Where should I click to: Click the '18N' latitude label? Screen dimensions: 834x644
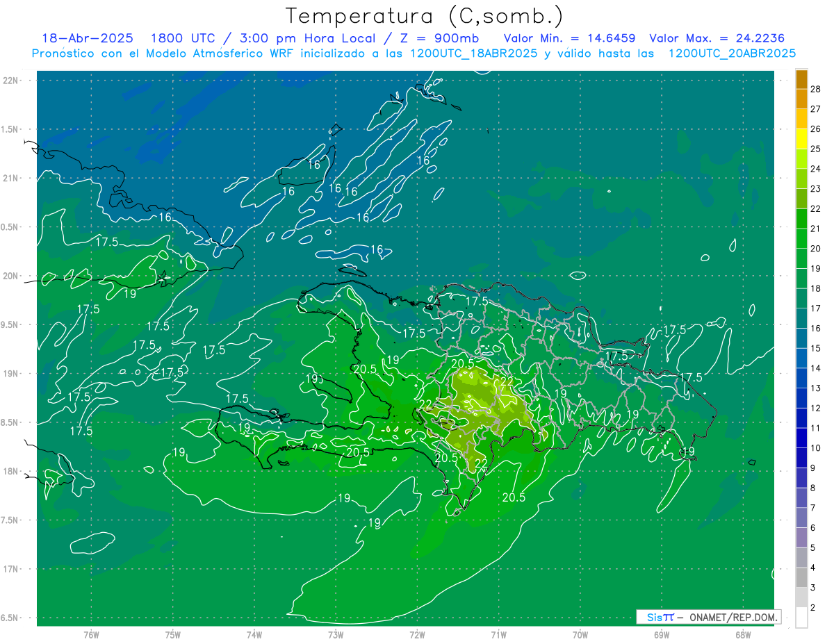point(11,471)
